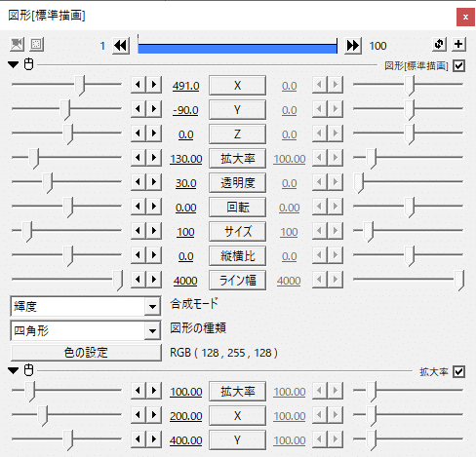
Task: Click the blue frame timeline bar
Action: coord(237,49)
